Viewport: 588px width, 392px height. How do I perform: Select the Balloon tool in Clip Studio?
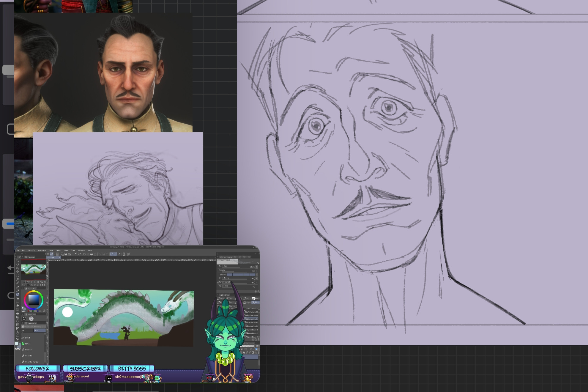point(18,336)
